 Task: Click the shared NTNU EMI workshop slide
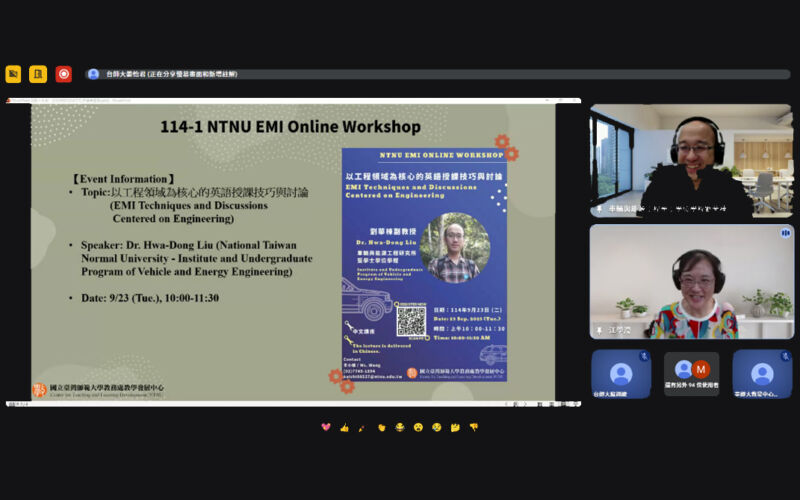tap(293, 253)
